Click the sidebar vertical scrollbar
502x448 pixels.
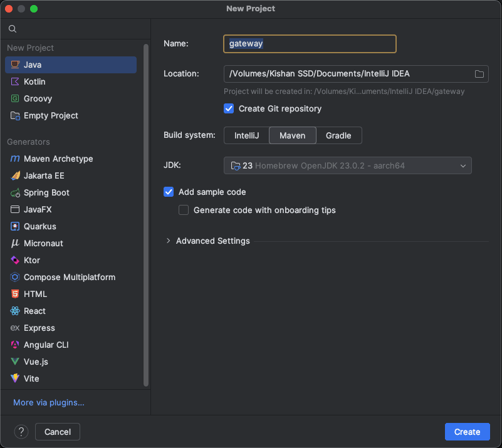click(146, 214)
